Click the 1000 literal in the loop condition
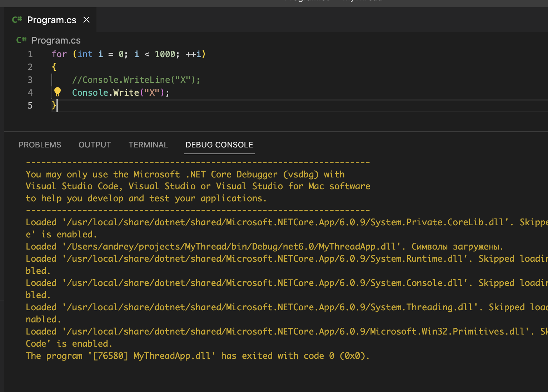The height and width of the screenshot is (392, 548). 165,54
